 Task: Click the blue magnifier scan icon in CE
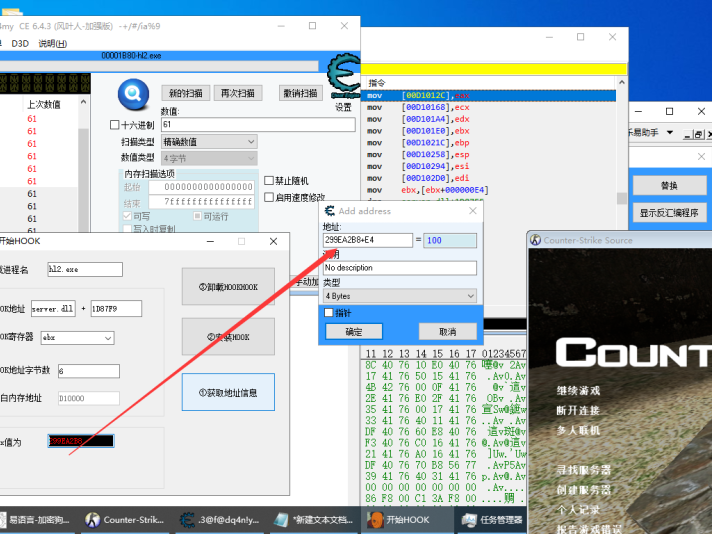(x=134, y=94)
